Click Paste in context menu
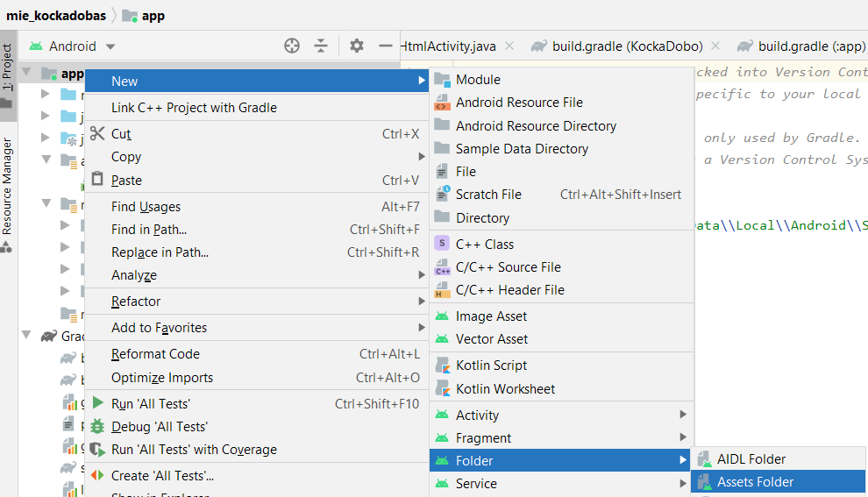Viewport: 868px width, 497px height. [257, 181]
